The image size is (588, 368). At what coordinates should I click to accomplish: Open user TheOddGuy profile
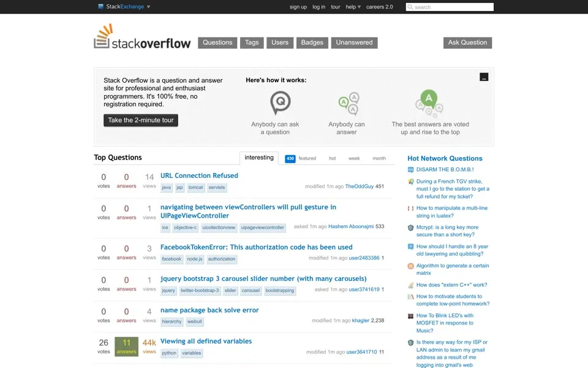(x=360, y=186)
